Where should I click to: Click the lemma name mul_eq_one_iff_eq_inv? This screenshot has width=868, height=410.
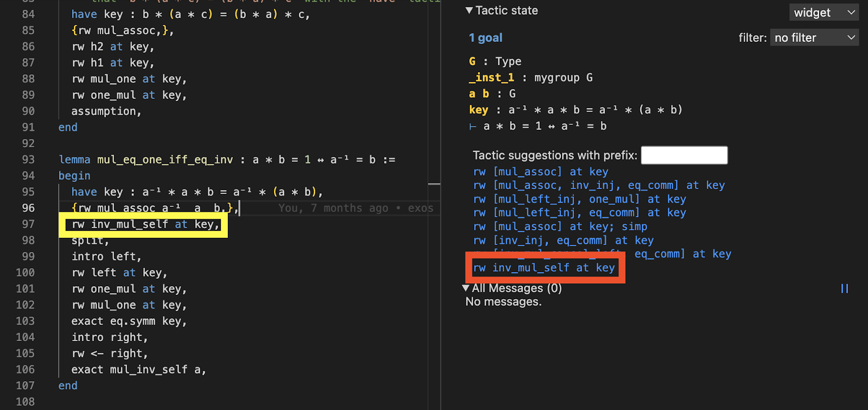point(165,160)
